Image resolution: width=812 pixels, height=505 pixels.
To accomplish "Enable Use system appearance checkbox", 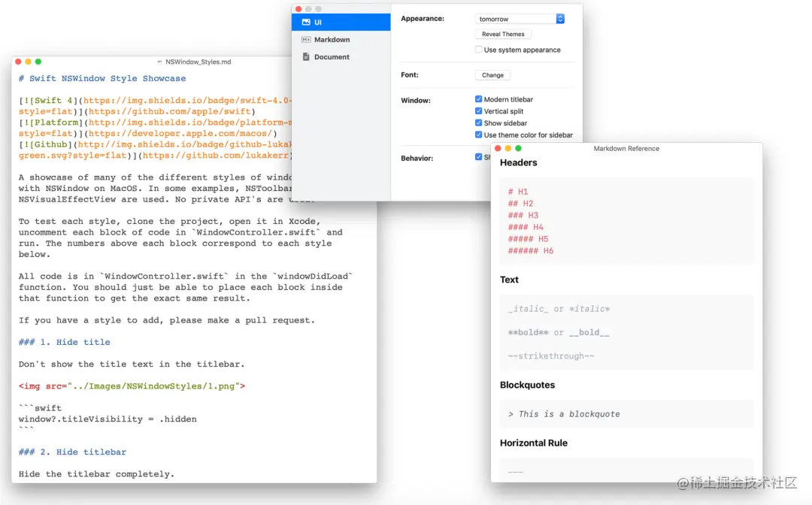I will tap(478, 50).
